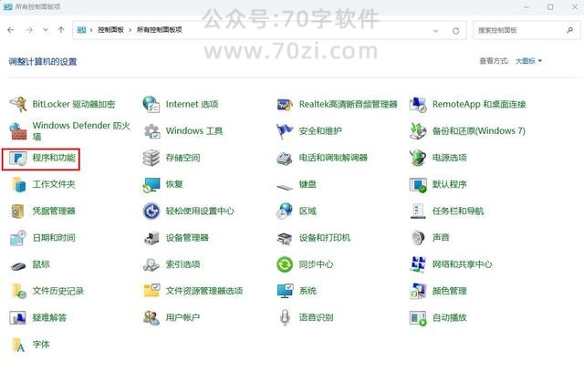Go forward with the forward arrow
The width and height of the screenshot is (584, 392).
click(x=29, y=30)
